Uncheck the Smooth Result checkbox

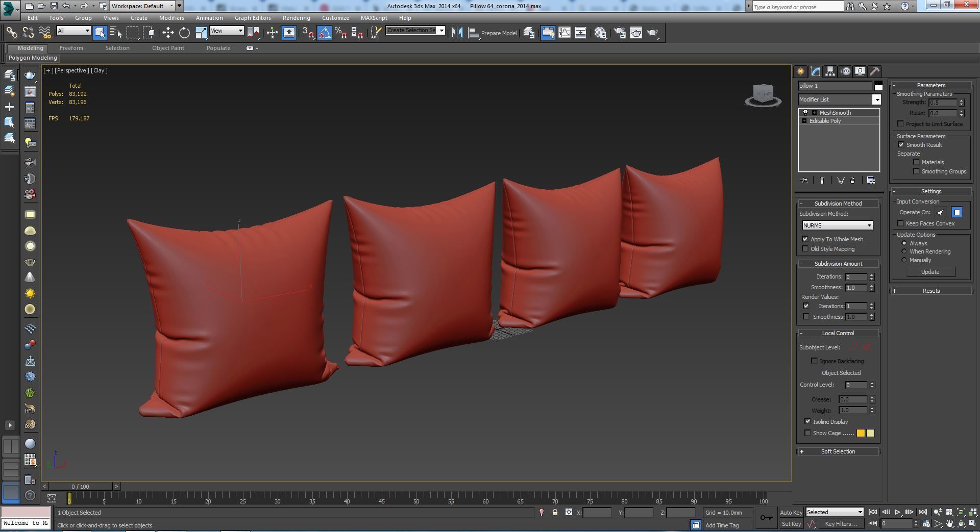[x=901, y=145]
